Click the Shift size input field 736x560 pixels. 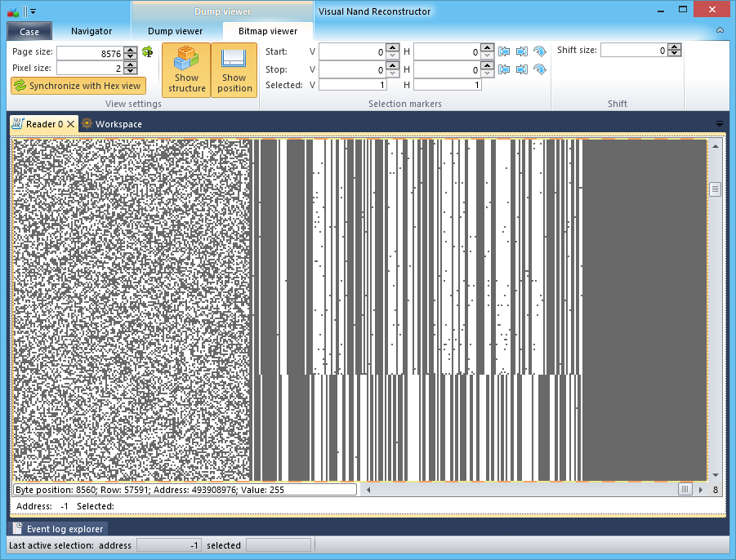coord(635,50)
